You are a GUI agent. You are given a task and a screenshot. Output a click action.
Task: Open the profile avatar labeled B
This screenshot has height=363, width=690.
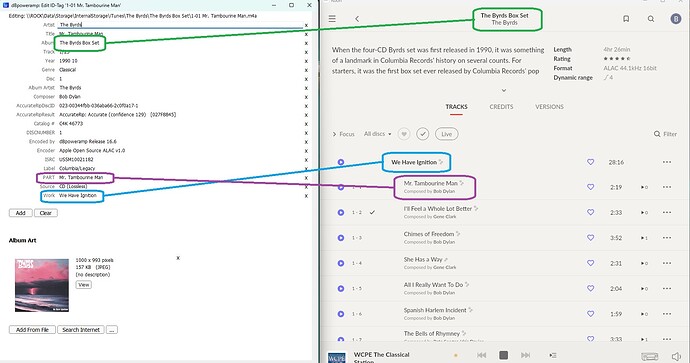(675, 18)
